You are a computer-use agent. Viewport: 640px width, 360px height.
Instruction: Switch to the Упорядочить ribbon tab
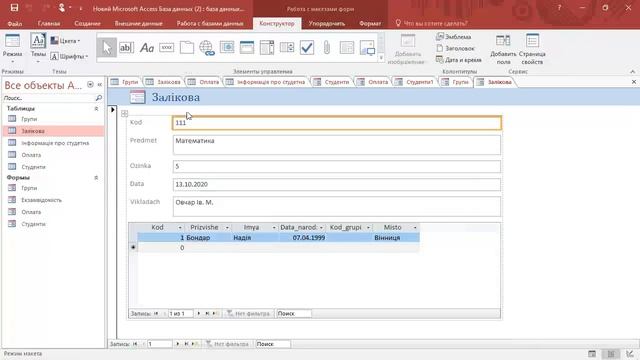click(x=327, y=23)
